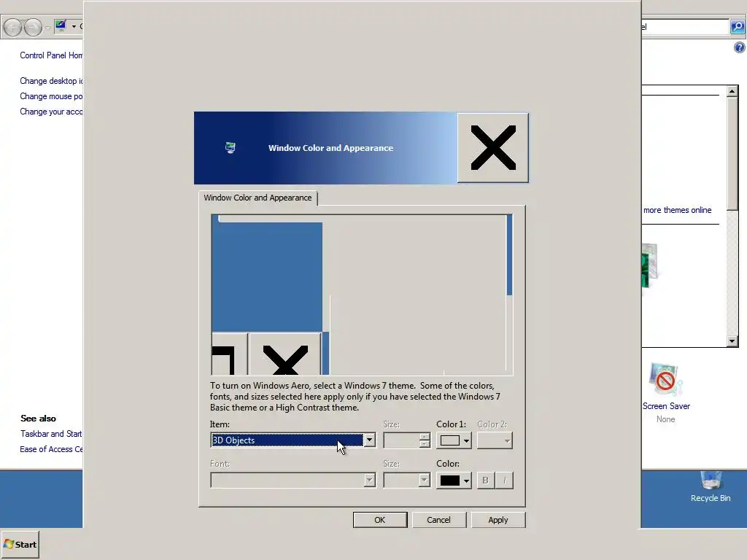Click the theme thumbnail behind the dialog
The image size is (747, 560).
pos(650,265)
